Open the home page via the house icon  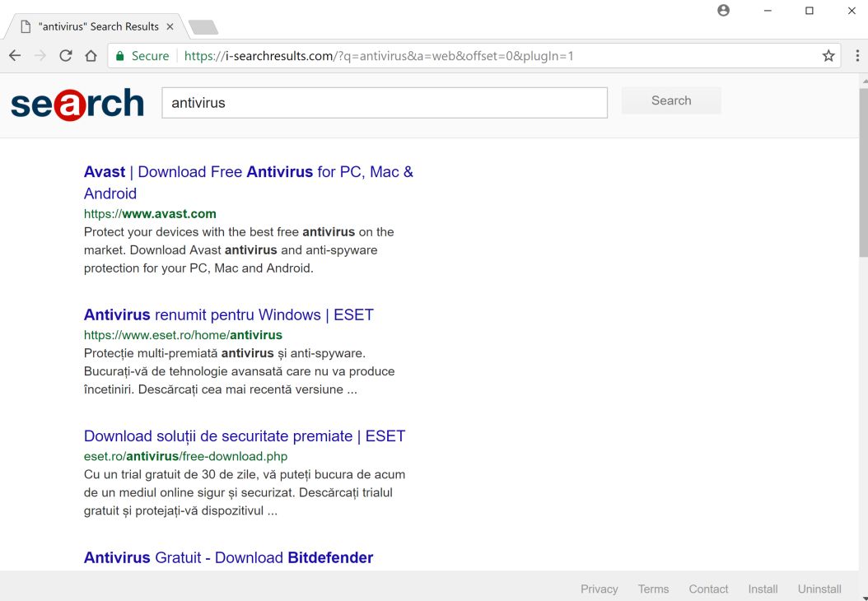point(91,55)
